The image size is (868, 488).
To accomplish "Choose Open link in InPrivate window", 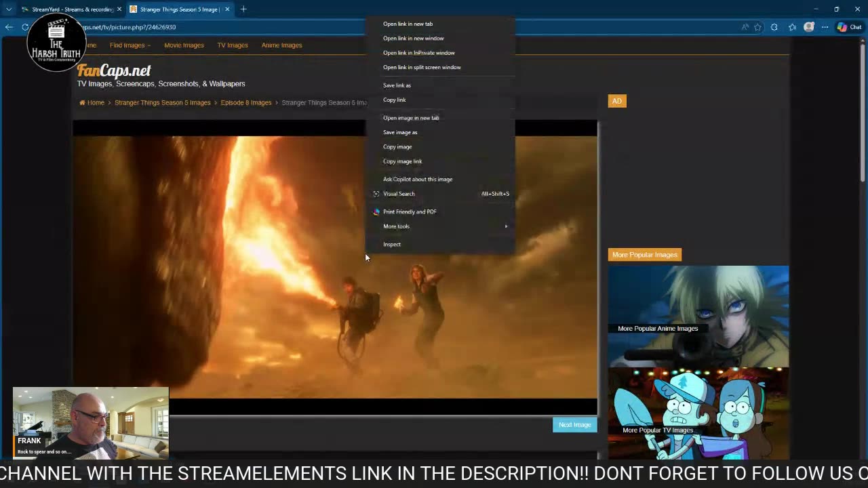I will pos(440,53).
